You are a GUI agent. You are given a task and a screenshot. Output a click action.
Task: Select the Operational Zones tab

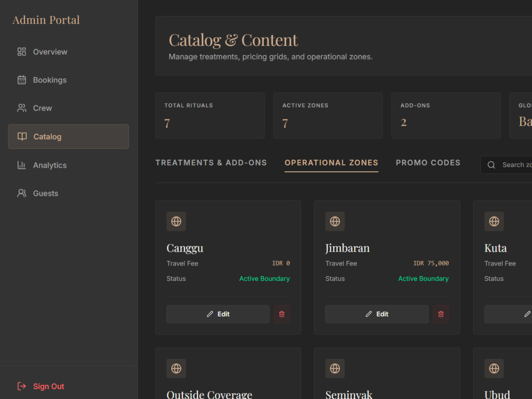tap(331, 163)
